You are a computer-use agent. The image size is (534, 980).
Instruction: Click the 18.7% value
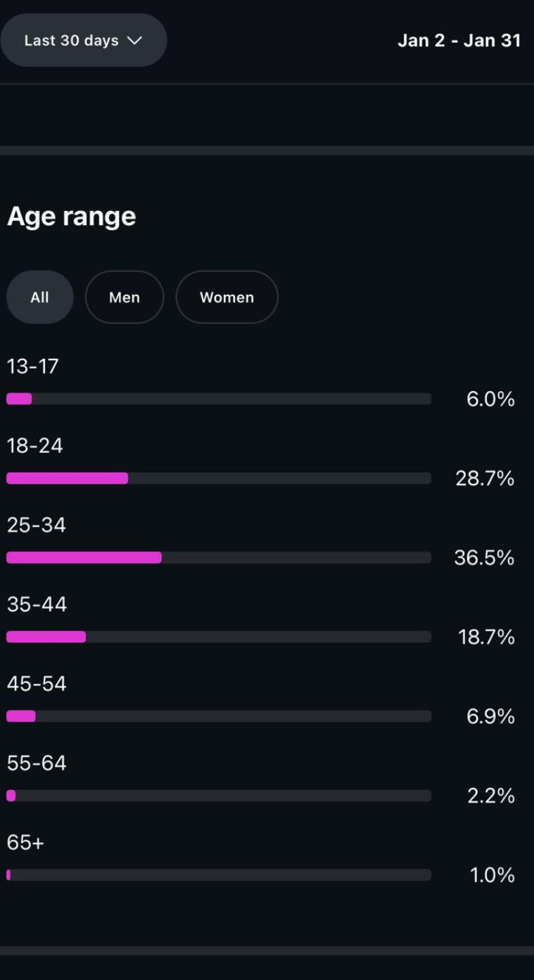486,637
